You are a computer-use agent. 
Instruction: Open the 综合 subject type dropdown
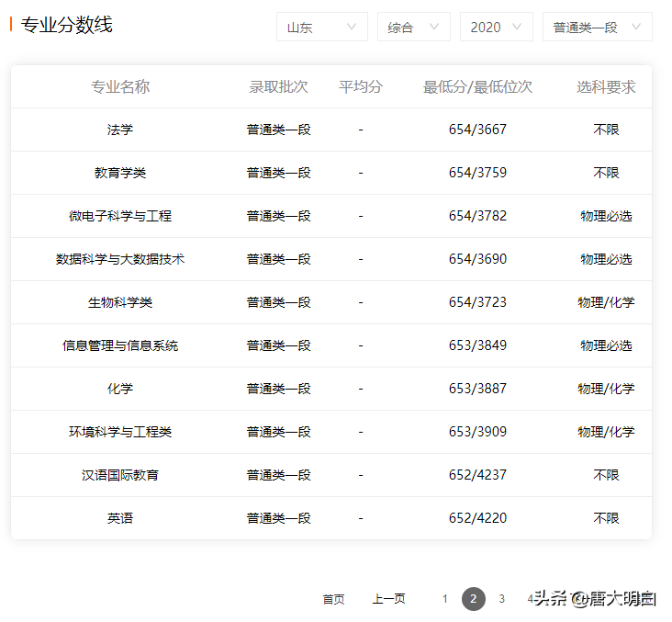coord(413,27)
